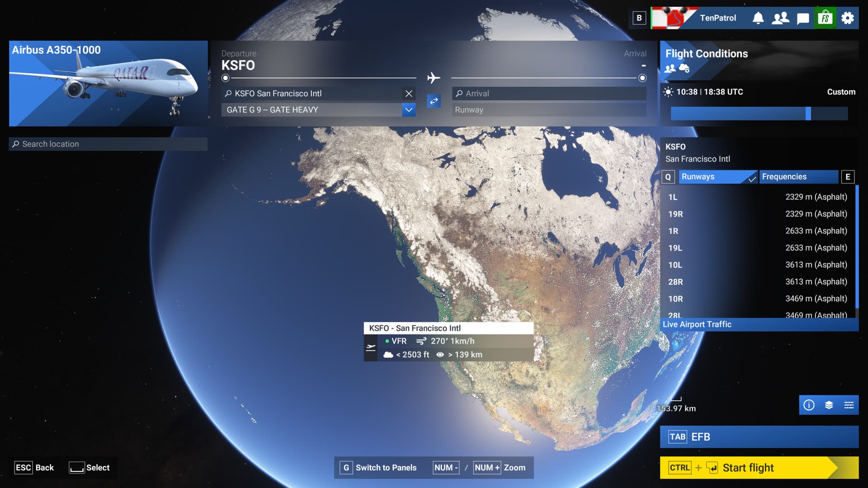The image size is (868, 488).
Task: Click NUM - zoom out key
Action: pos(446,468)
